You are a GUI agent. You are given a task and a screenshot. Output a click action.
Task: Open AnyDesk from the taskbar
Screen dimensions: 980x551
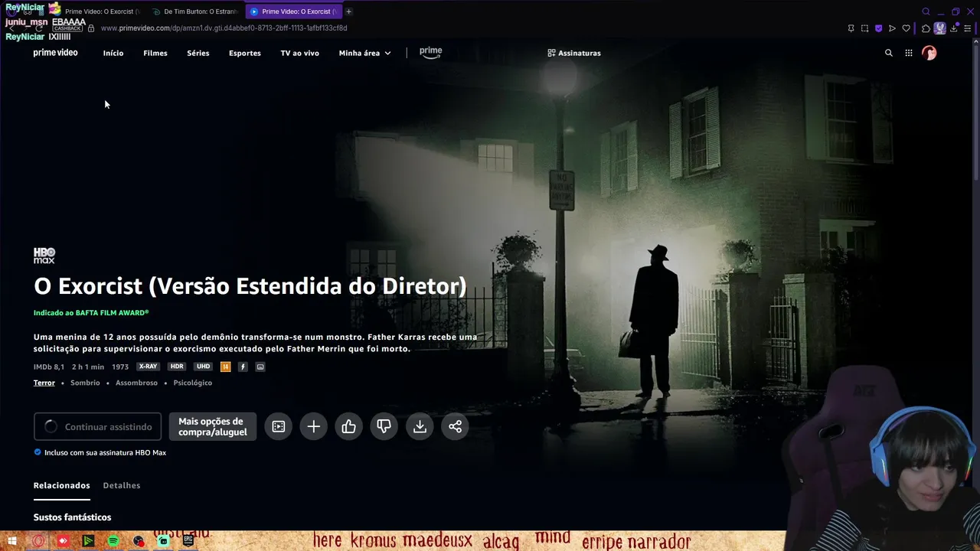click(63, 541)
